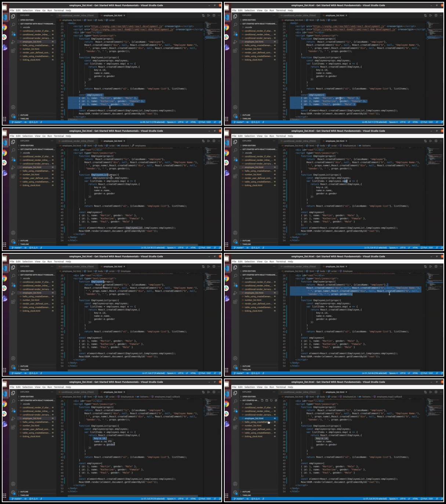Close the employee_list.html tab in the top-left frame

tap(124, 15)
